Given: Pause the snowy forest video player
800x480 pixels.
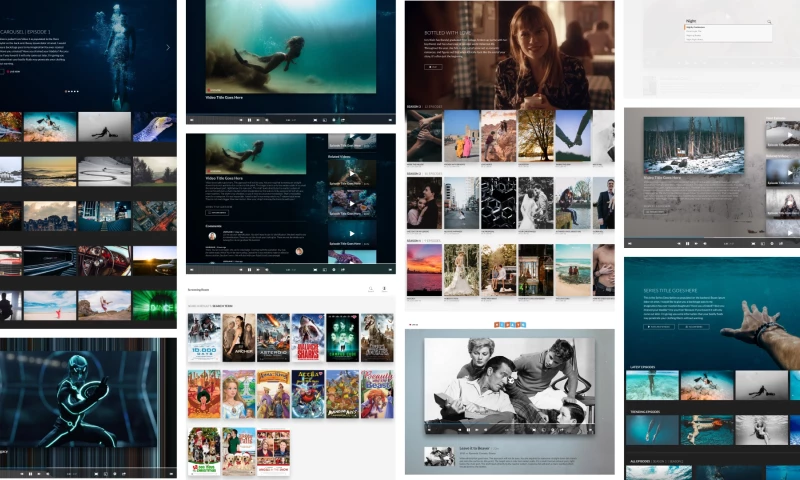Looking at the screenshot, I should [x=687, y=243].
